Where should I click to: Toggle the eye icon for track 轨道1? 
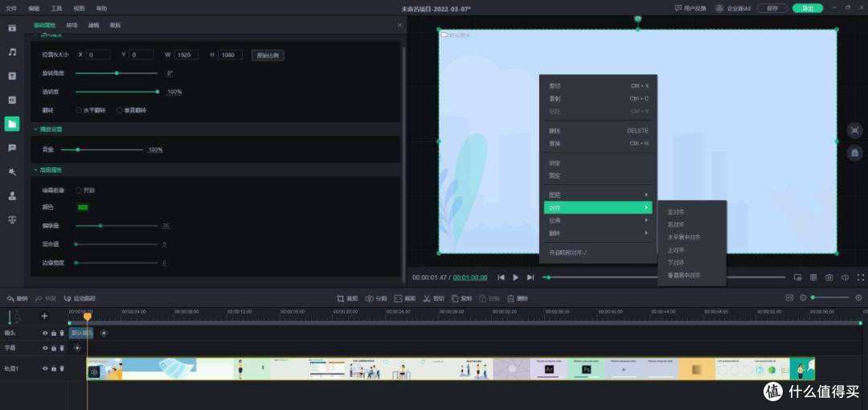(x=45, y=368)
